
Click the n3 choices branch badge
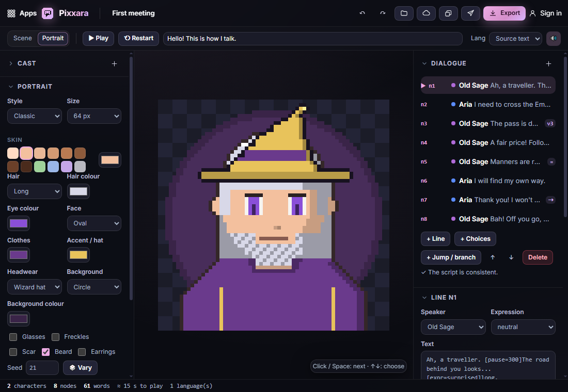point(550,124)
